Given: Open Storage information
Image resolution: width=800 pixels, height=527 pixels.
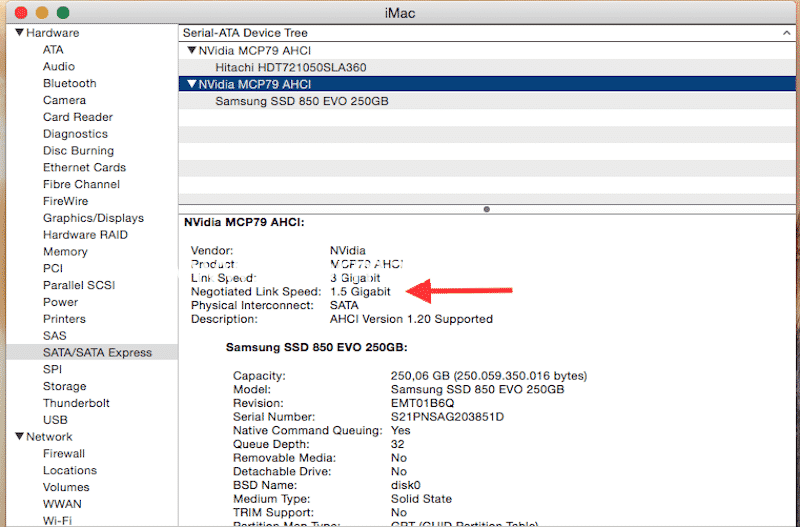Looking at the screenshot, I should pos(64,386).
